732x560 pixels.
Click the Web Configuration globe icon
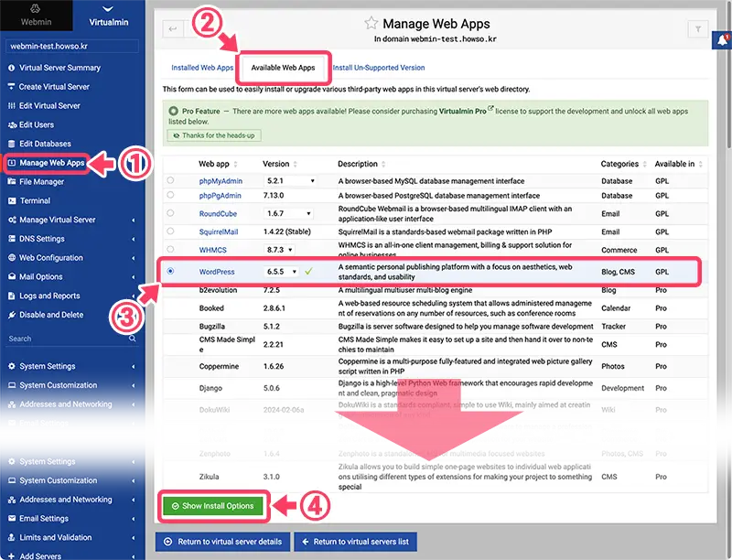click(x=12, y=258)
